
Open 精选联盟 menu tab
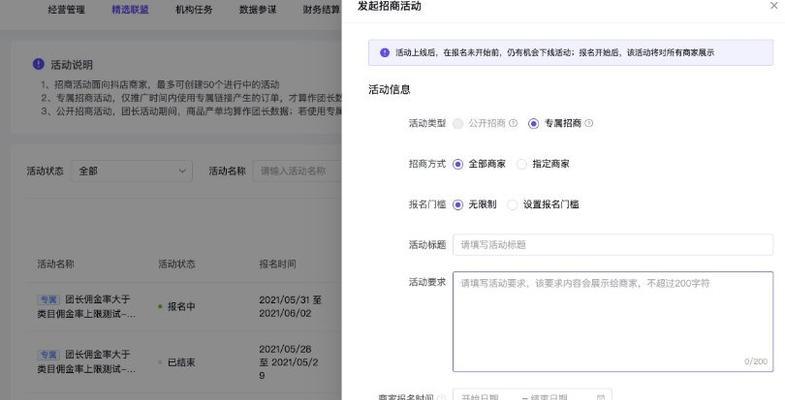130,10
